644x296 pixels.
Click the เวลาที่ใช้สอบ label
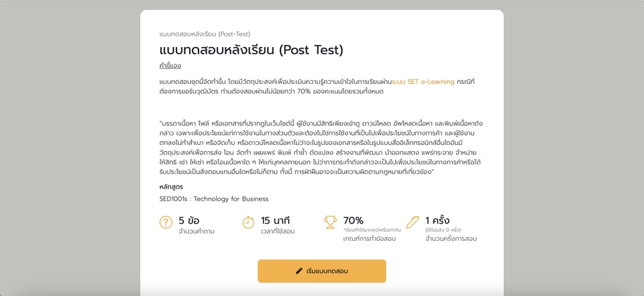(x=278, y=232)
